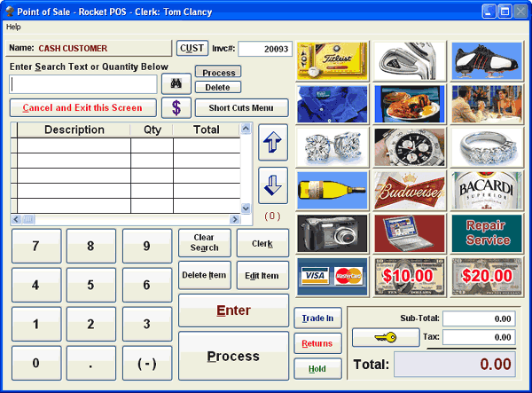Tap the minus (-) keypad key
Image resolution: width=532 pixels, height=393 pixels.
coord(147,363)
